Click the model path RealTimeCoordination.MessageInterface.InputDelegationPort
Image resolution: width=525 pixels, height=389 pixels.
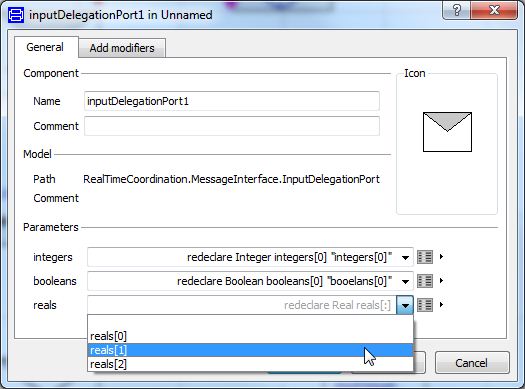(231, 179)
